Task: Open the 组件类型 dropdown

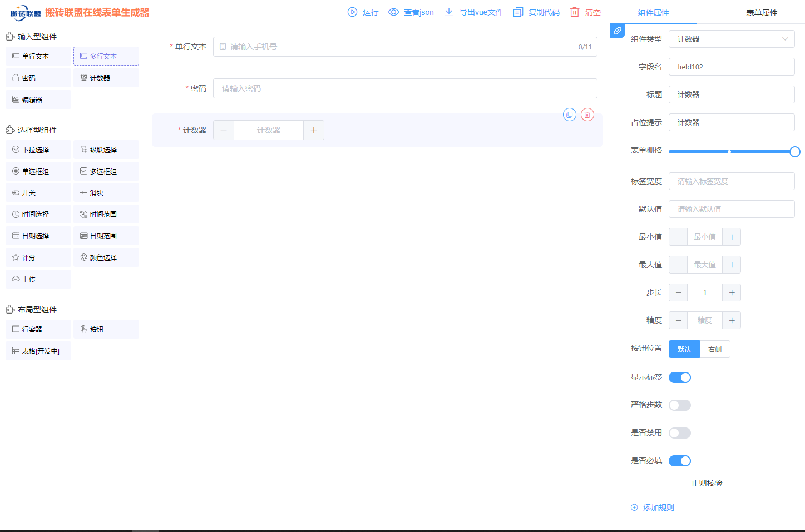Action: 731,39
